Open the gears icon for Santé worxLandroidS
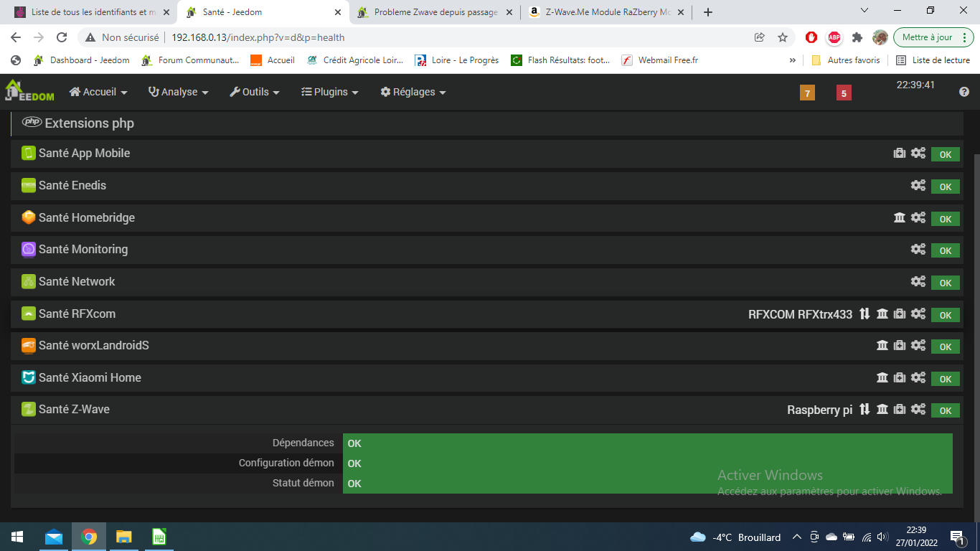 pyautogui.click(x=918, y=345)
